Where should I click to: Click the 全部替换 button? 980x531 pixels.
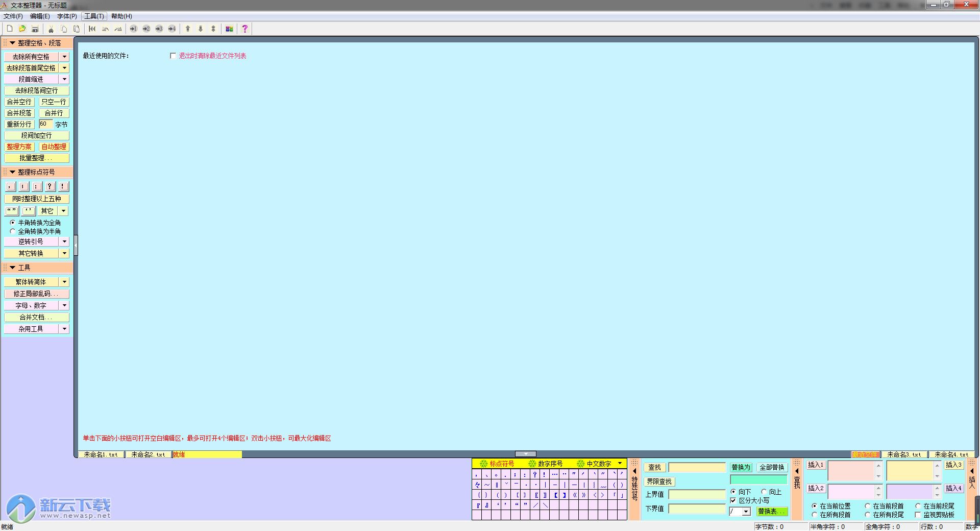[772, 467]
